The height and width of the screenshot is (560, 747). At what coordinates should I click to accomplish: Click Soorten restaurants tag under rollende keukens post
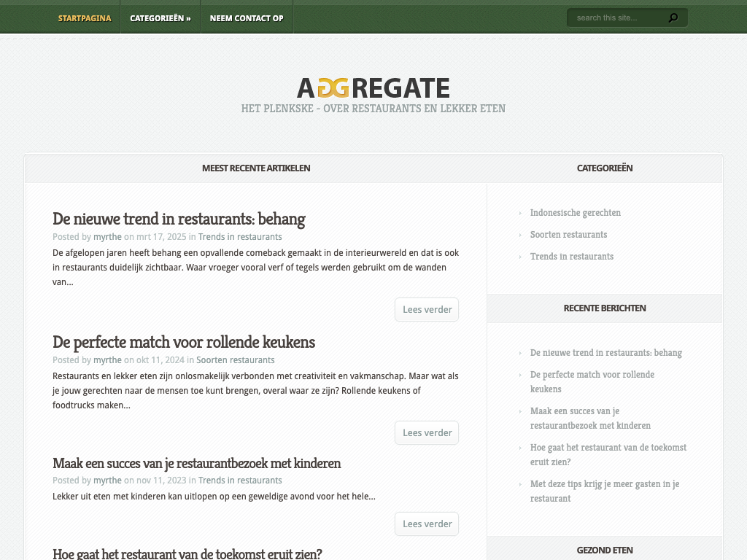pyautogui.click(x=235, y=360)
